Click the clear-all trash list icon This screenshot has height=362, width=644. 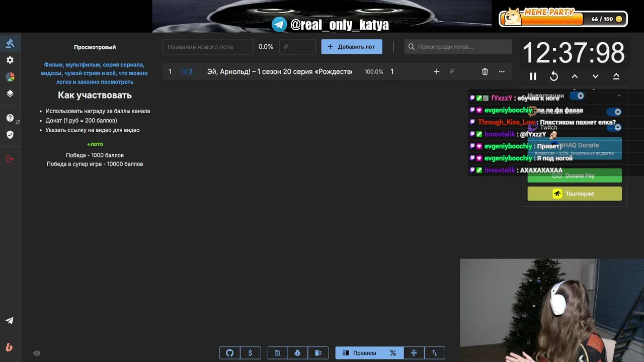318,353
